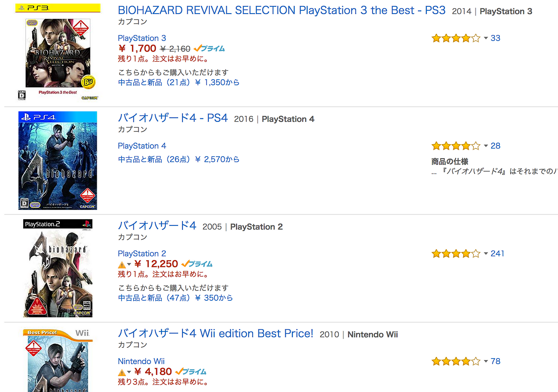Click the star rating icons for the PS4 title
Image resolution: width=558 pixels, height=392 pixels.
(x=456, y=146)
